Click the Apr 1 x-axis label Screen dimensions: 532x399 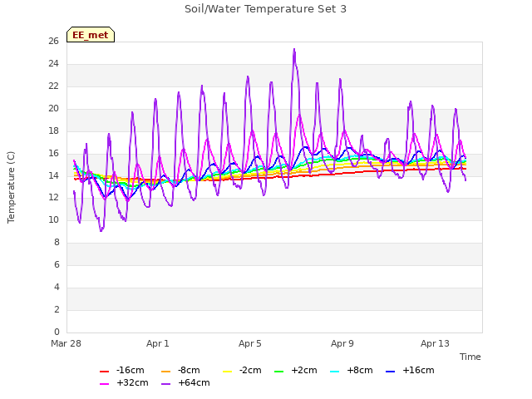[158, 343]
